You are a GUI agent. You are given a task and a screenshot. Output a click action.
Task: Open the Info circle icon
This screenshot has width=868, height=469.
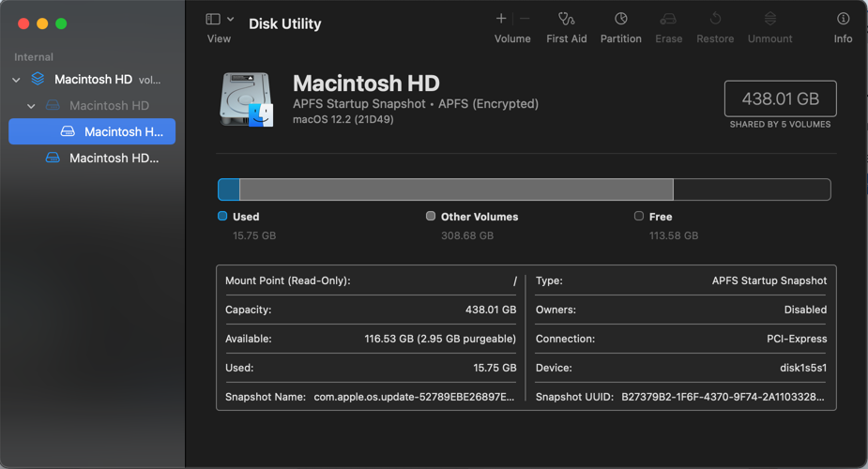[843, 19]
